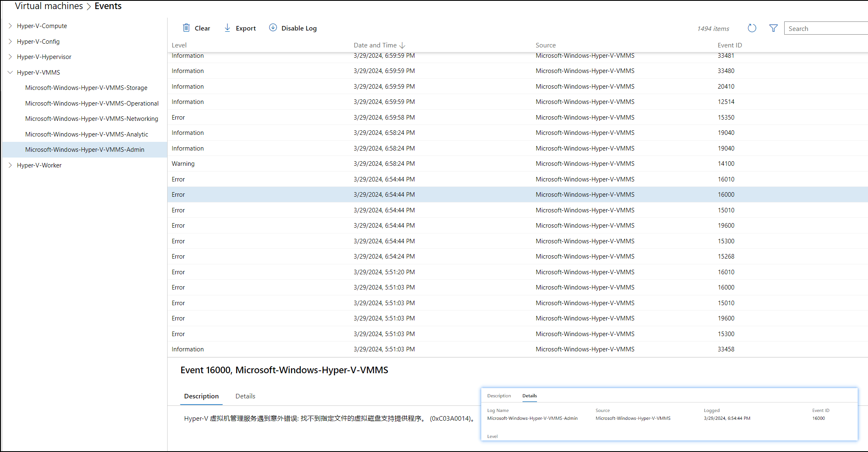
Task: Select Microsoft-Windows-Hyper-V-VMMS-Storage log
Action: [86, 88]
